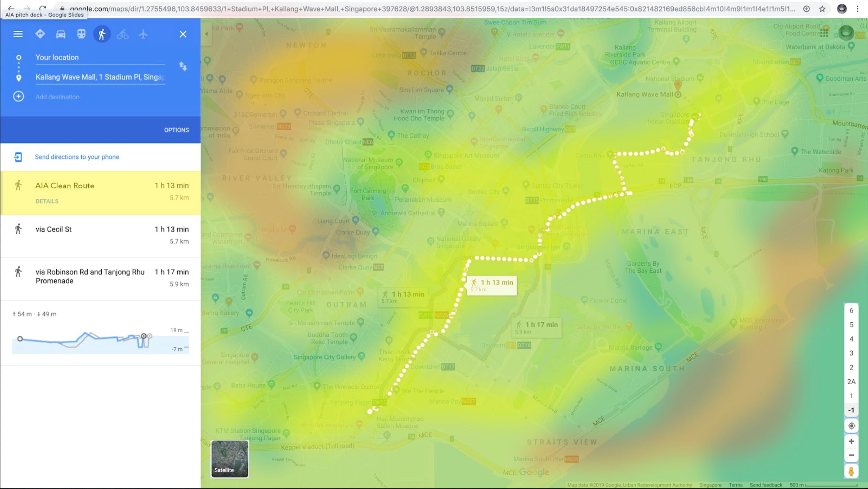Screen dimensions: 868x489
Task: Click the Marina Barrage map marker
Action: (658, 346)
